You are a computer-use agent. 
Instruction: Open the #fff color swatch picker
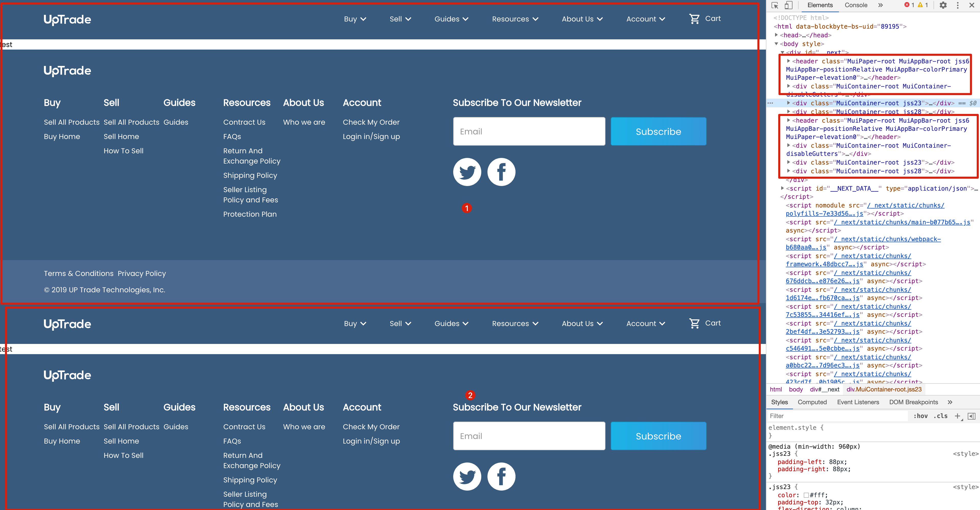coord(806,495)
